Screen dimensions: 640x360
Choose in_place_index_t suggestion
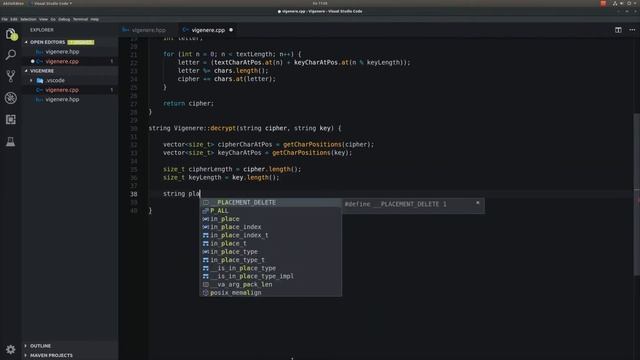[x=270, y=235]
